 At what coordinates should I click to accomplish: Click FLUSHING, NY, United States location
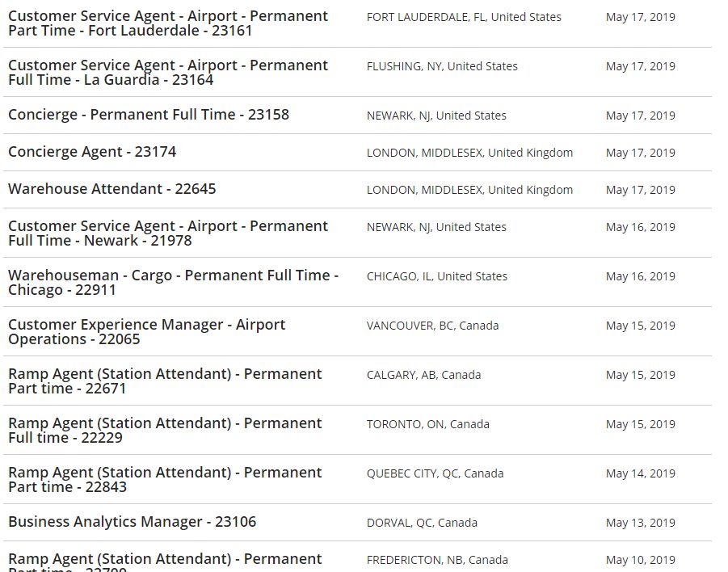tap(442, 66)
